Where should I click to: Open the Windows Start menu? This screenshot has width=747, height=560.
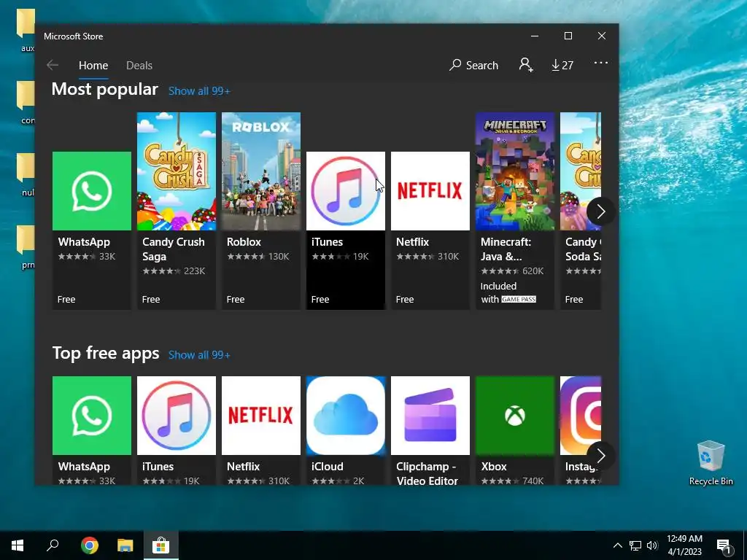coord(18,545)
